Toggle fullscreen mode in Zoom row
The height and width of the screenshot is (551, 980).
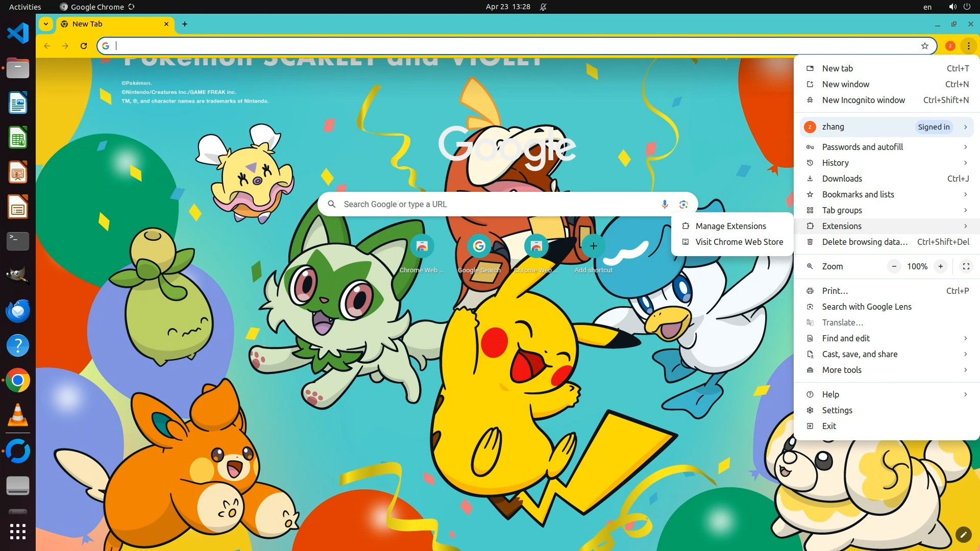coord(966,266)
